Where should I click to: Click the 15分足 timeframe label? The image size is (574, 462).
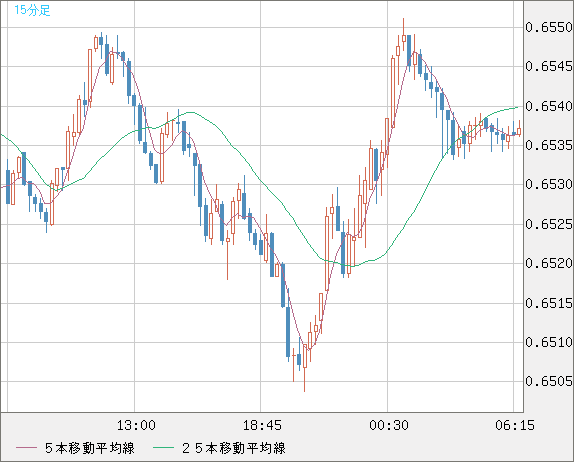point(32,10)
